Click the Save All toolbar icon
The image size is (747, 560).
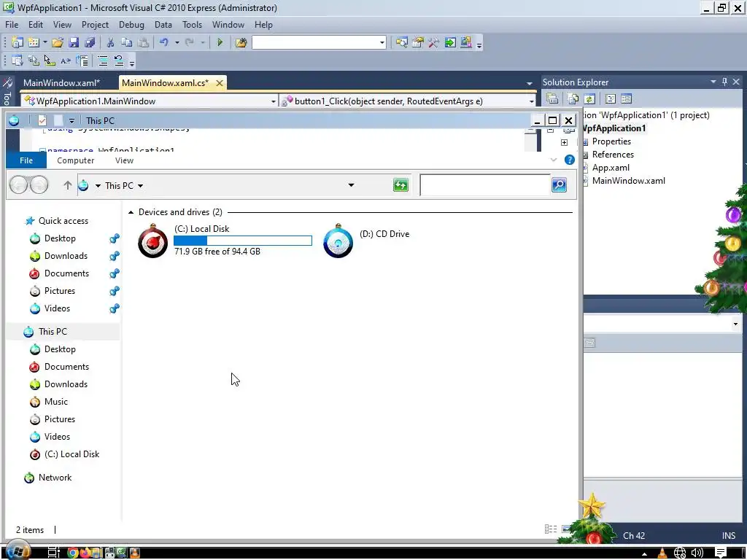pyautogui.click(x=90, y=43)
